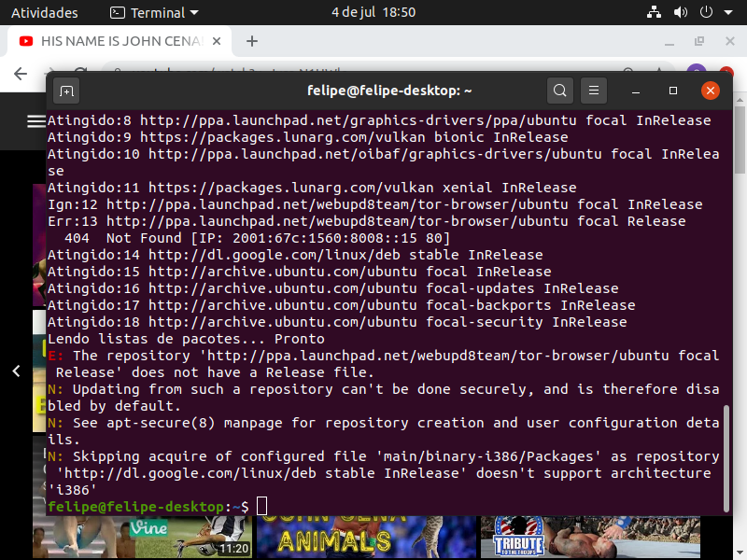This screenshot has width=747, height=560.
Task: Click the Atingido:17 focal-backports line
Action: [x=341, y=305]
